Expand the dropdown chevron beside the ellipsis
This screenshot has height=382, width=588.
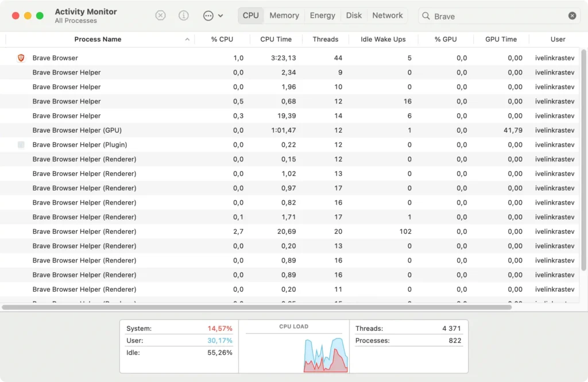(x=220, y=16)
